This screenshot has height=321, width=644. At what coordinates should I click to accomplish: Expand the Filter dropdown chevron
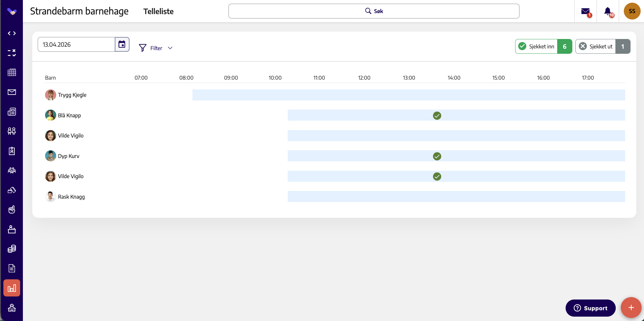point(170,48)
